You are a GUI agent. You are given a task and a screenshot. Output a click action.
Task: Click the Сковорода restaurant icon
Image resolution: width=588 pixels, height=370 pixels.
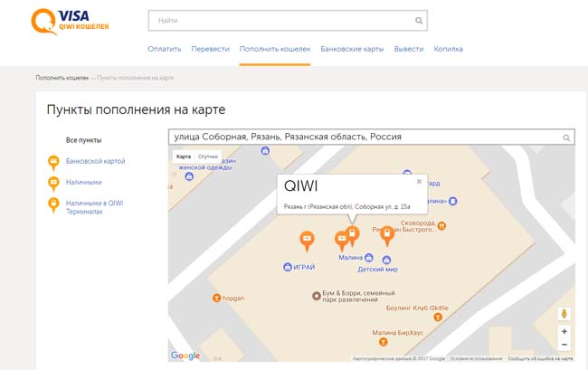coord(441,225)
